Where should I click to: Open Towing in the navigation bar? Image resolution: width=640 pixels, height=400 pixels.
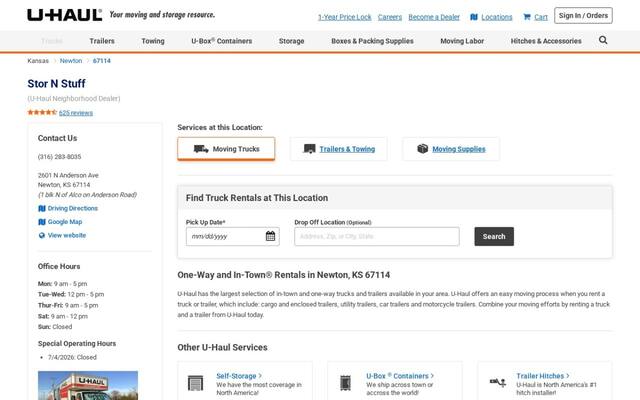153,41
